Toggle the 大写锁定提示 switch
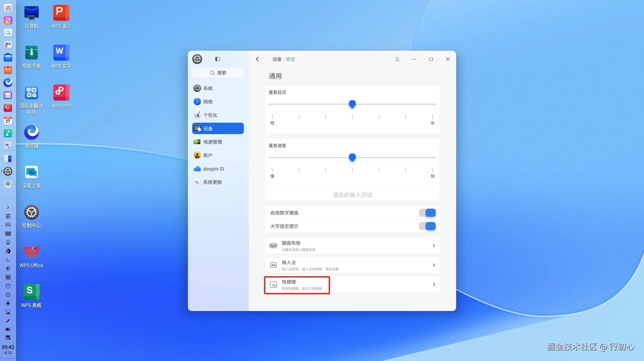The image size is (644, 361). [427, 226]
